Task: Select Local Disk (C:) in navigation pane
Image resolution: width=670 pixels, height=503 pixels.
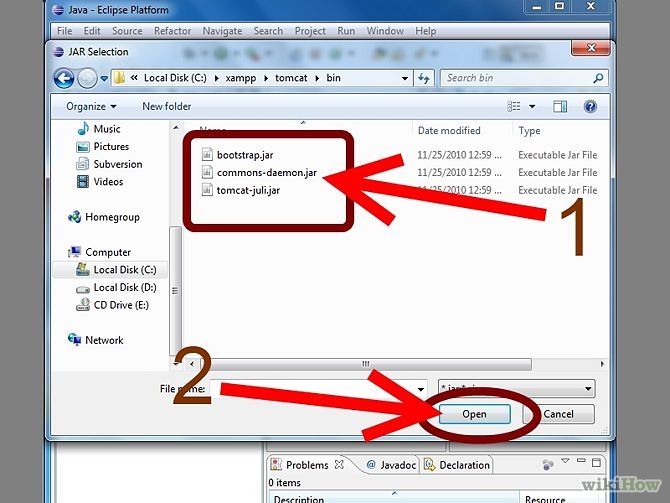Action: pyautogui.click(x=125, y=270)
